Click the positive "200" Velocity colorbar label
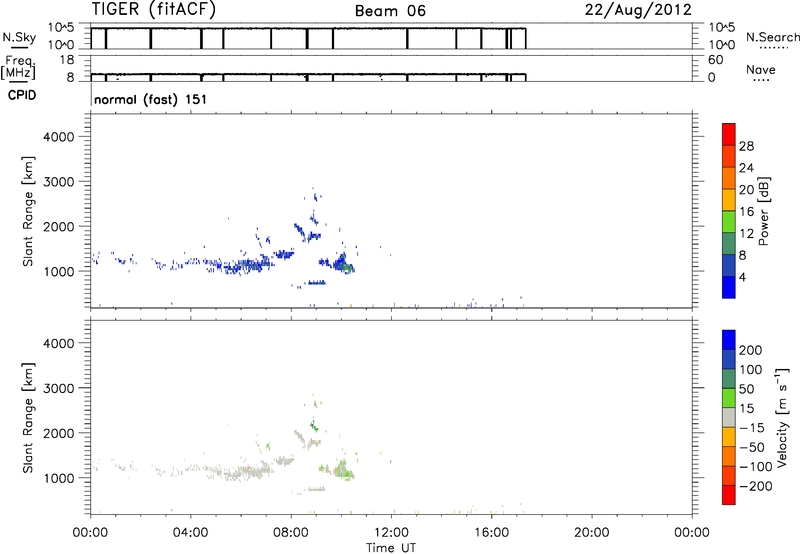This screenshot has width=800, height=554. tap(751, 350)
